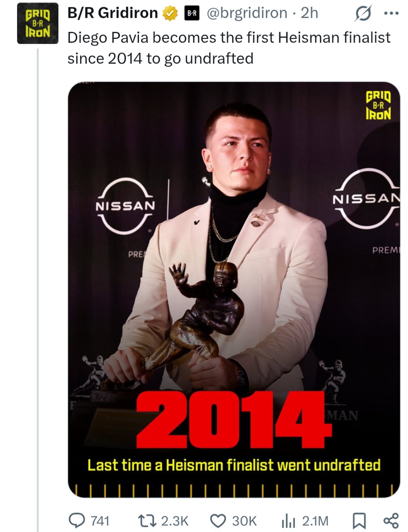
Task: Open the B/R Gridiron display name
Action: (113, 13)
